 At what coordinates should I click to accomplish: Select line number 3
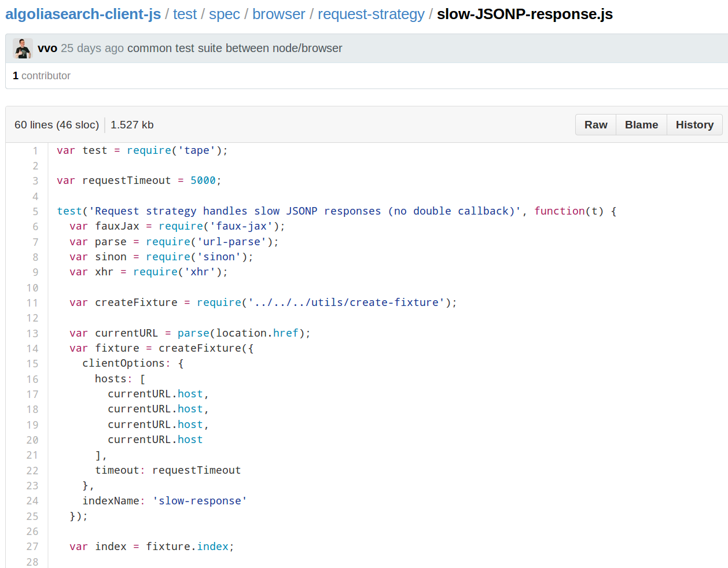click(x=35, y=181)
